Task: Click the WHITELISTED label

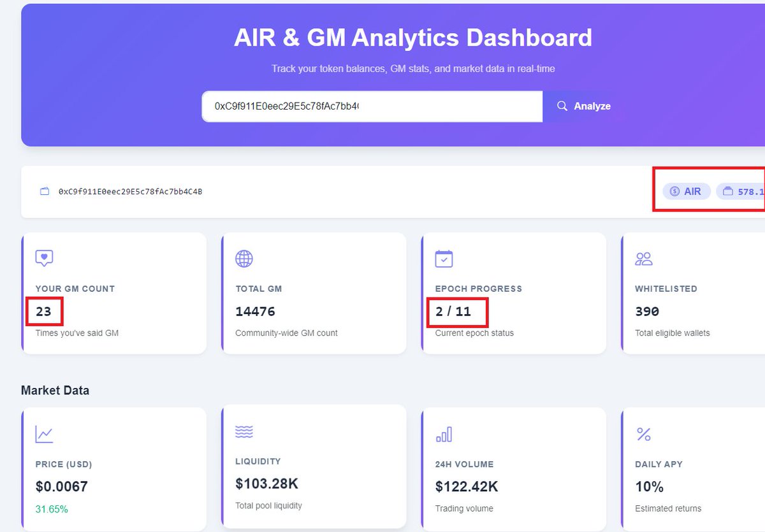Action: click(666, 289)
